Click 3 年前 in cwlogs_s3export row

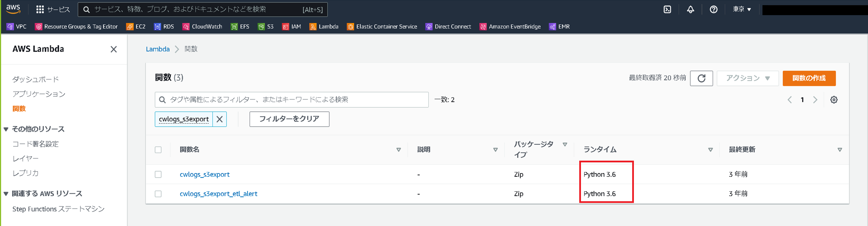click(x=738, y=174)
